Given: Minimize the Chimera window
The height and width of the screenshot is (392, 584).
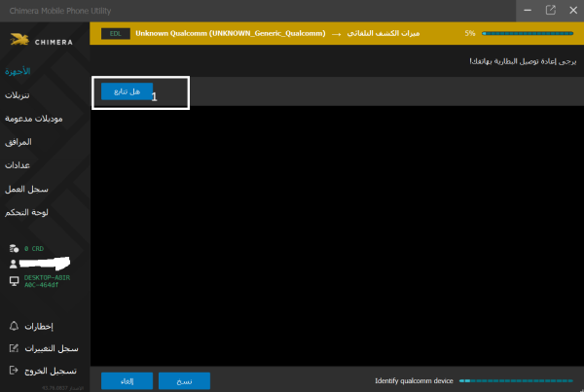Looking at the screenshot, I should tap(528, 11).
